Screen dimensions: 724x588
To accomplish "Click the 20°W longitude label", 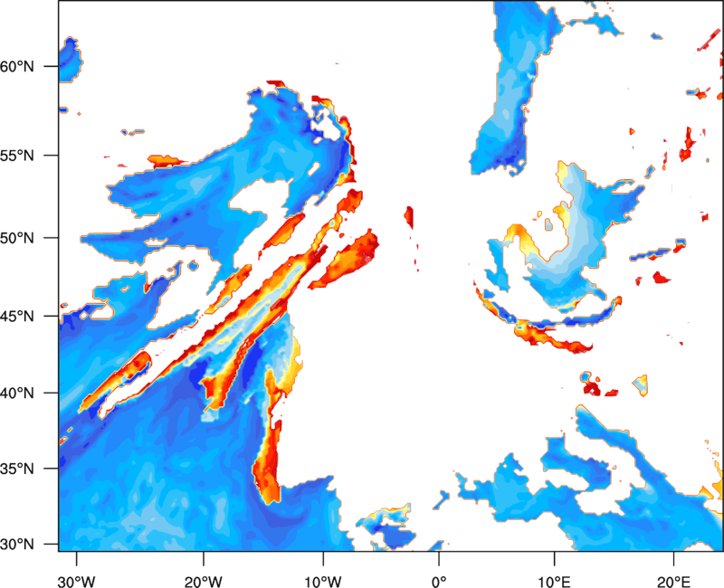I will (204, 581).
